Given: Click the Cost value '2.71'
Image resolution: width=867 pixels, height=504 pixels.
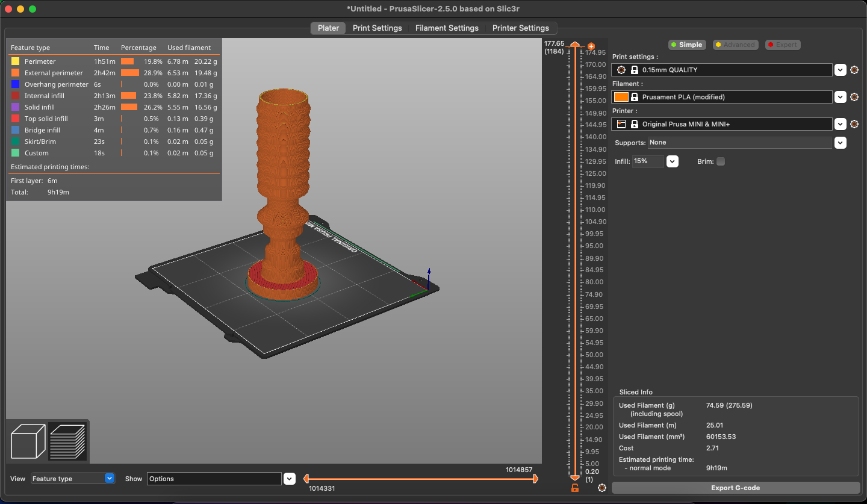Looking at the screenshot, I should pos(712,448).
